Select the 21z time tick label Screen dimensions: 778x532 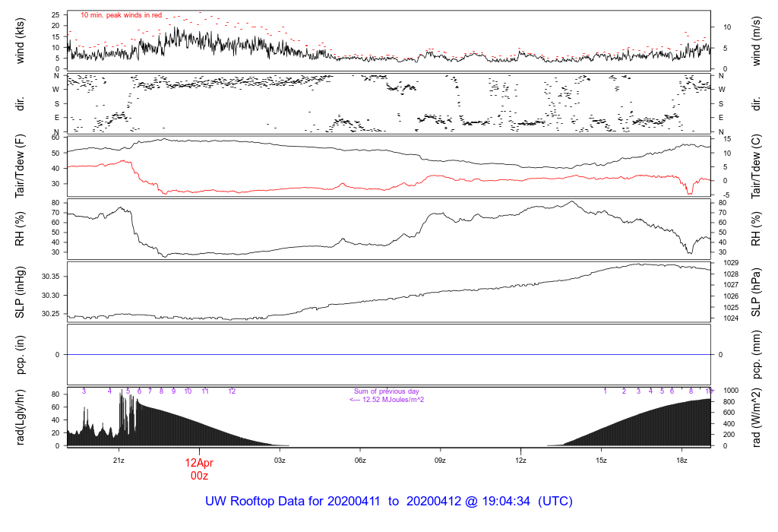(x=119, y=460)
